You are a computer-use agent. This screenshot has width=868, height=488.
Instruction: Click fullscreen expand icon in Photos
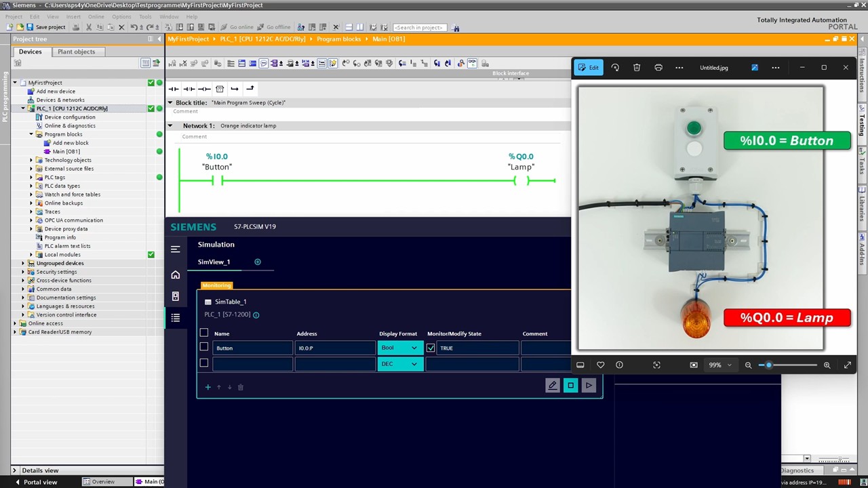(x=847, y=365)
